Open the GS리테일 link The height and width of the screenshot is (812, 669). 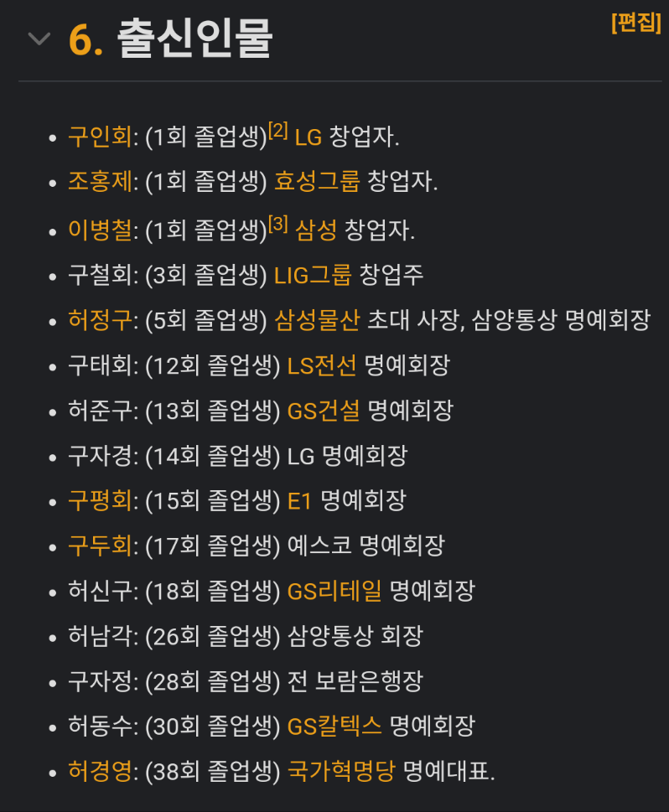(x=334, y=591)
